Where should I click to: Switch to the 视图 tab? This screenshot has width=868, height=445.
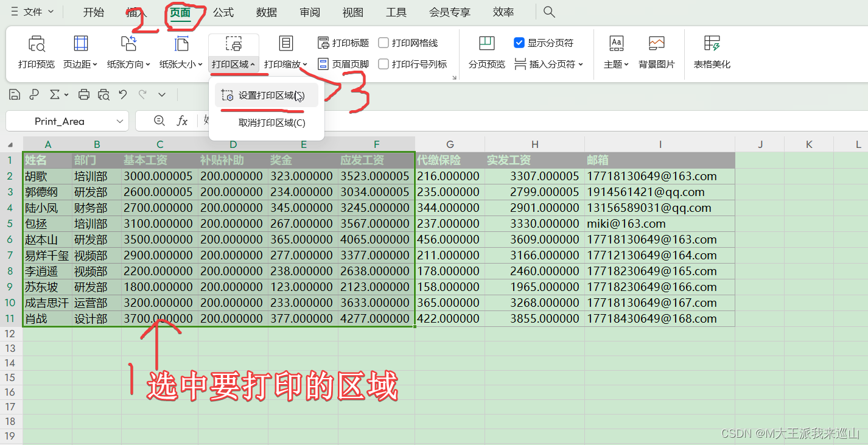coord(353,12)
